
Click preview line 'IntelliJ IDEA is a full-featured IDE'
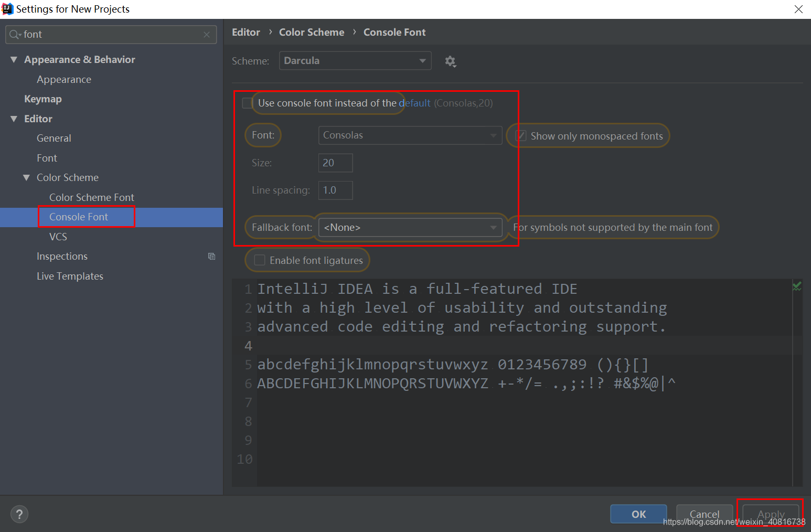pyautogui.click(x=417, y=289)
